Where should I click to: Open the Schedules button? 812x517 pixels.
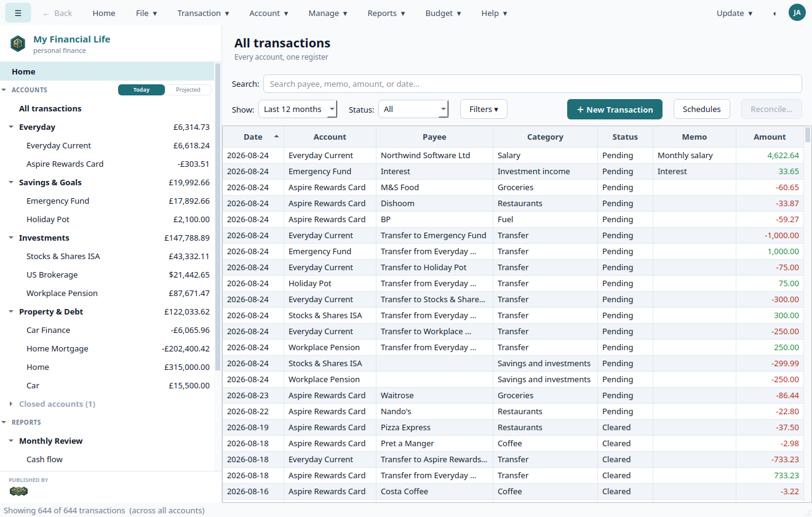[x=701, y=109]
